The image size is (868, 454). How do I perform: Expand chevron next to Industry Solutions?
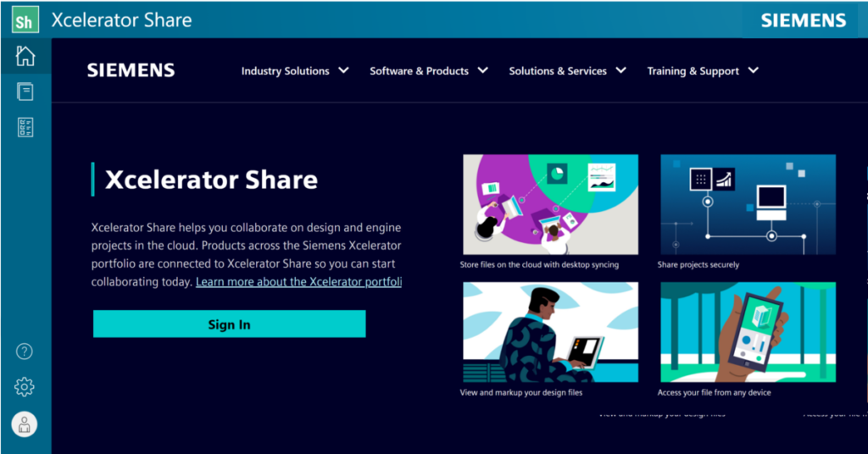pos(344,70)
